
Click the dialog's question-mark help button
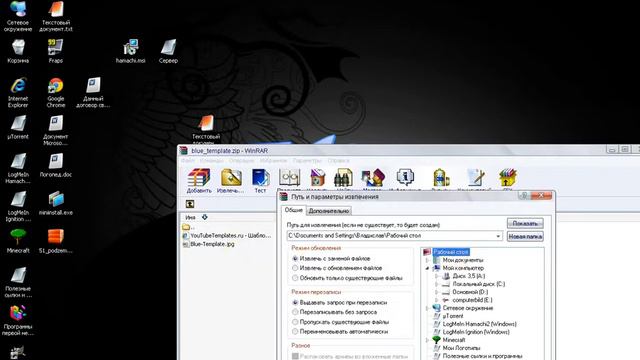coord(524,196)
